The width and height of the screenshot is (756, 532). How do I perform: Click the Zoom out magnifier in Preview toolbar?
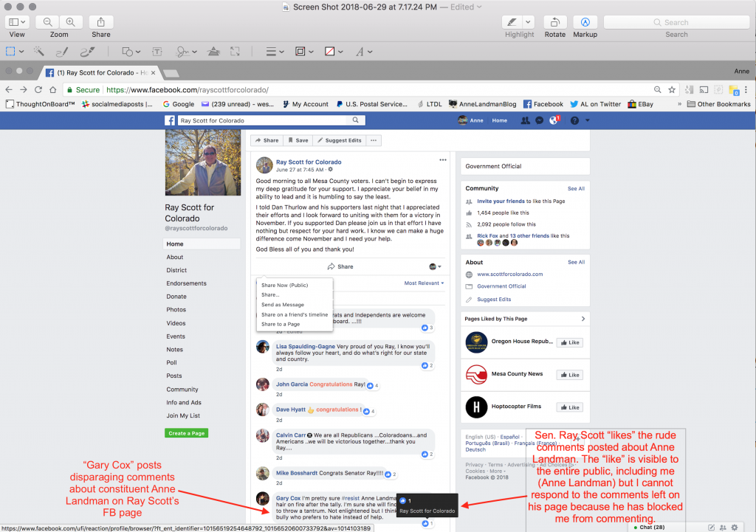(47, 22)
